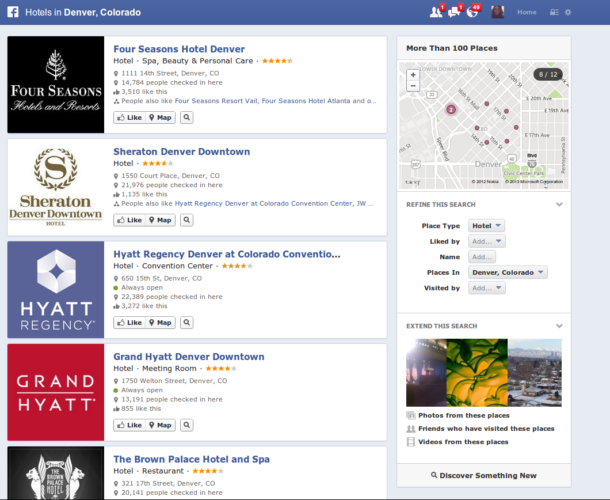610x500 pixels.
Task: Collapse the Refine This Search section
Action: (559, 204)
